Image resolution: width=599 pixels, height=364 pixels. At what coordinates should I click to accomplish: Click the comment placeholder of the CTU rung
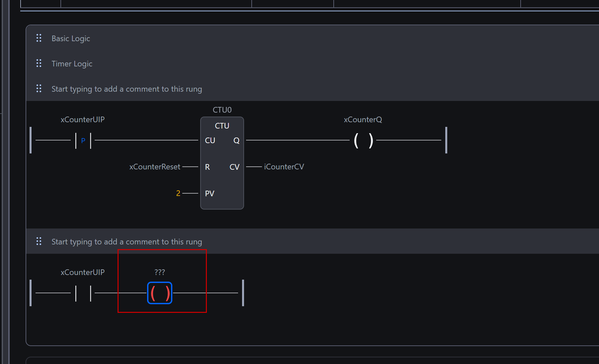click(x=127, y=89)
